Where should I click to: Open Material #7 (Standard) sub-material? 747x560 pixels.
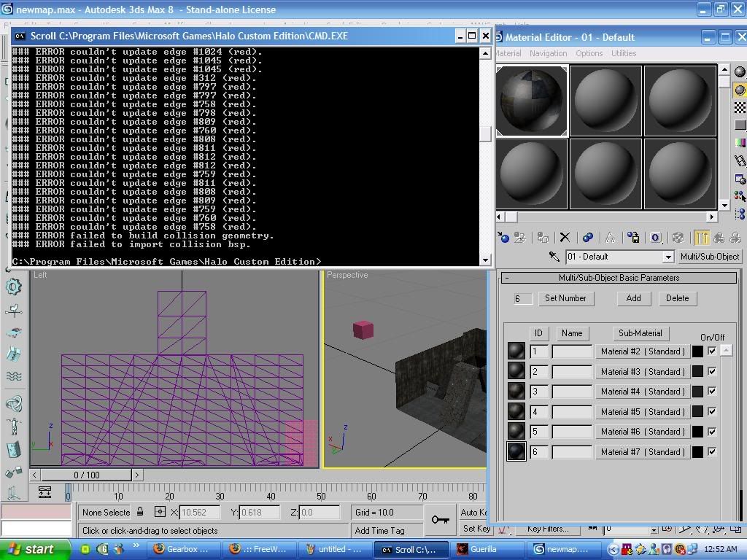coord(643,452)
